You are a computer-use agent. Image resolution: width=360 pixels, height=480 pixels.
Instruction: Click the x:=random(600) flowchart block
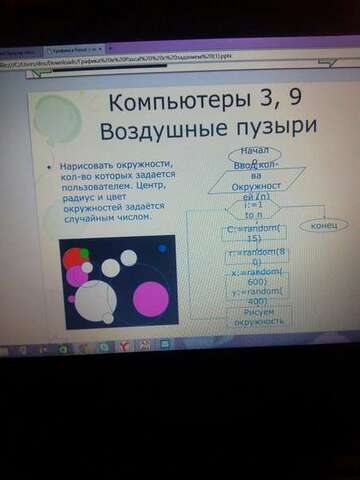[257, 277]
